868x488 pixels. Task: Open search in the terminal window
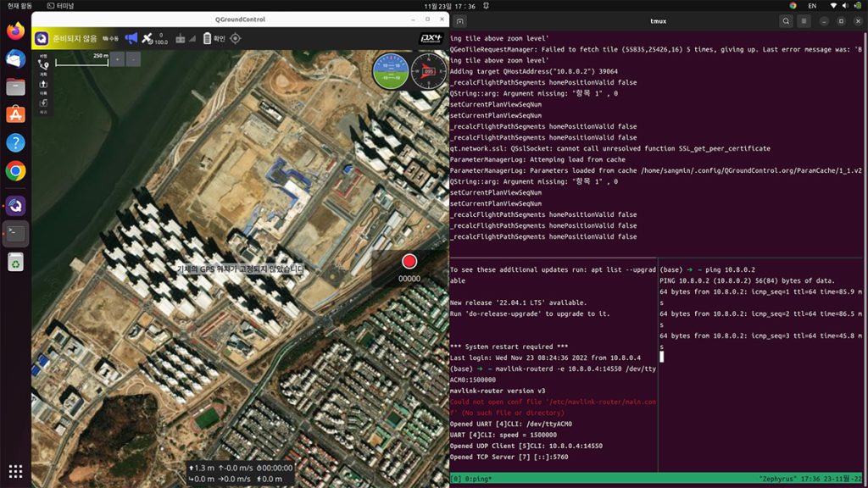(786, 21)
